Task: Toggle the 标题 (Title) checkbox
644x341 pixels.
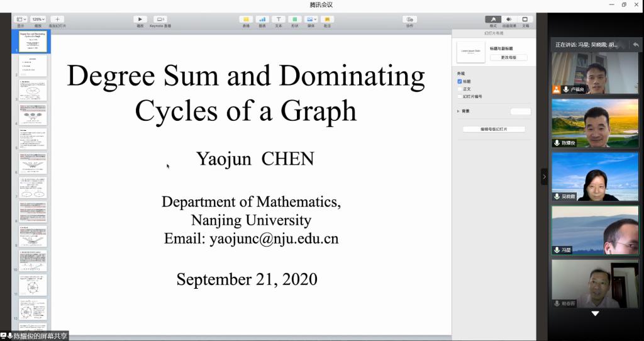Action: coord(460,81)
